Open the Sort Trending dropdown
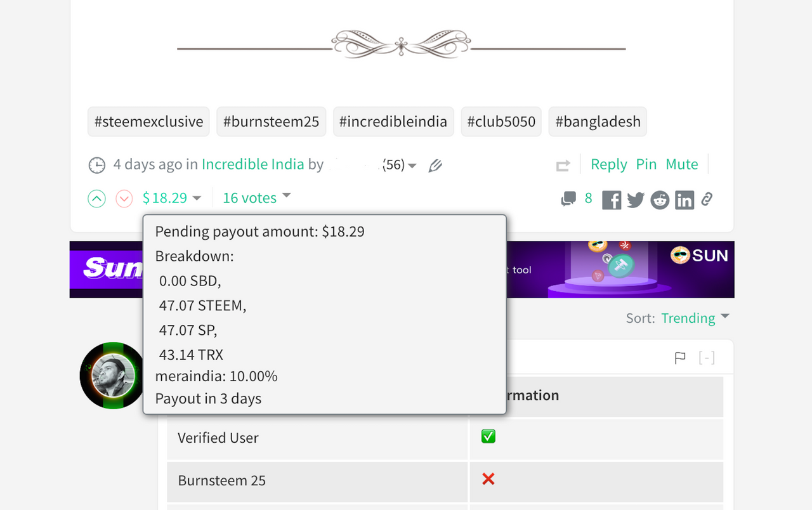The width and height of the screenshot is (812, 510). coord(695,318)
